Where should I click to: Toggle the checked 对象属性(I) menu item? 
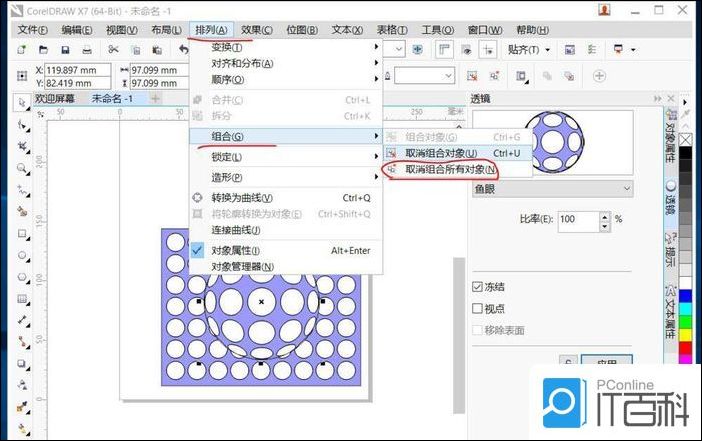(x=286, y=251)
